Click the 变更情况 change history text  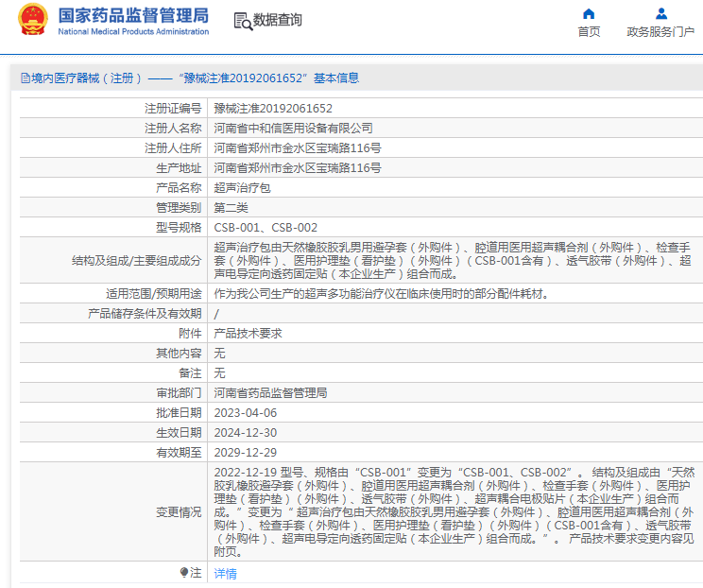click(454, 511)
